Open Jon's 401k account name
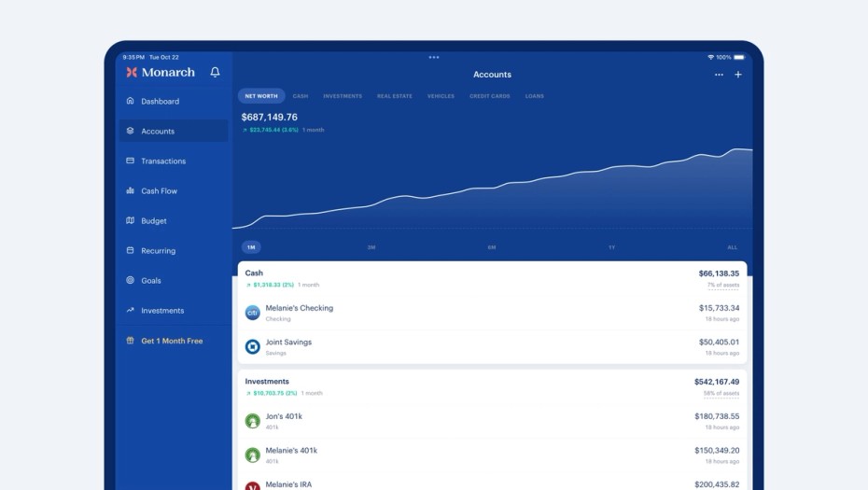 pyautogui.click(x=284, y=416)
